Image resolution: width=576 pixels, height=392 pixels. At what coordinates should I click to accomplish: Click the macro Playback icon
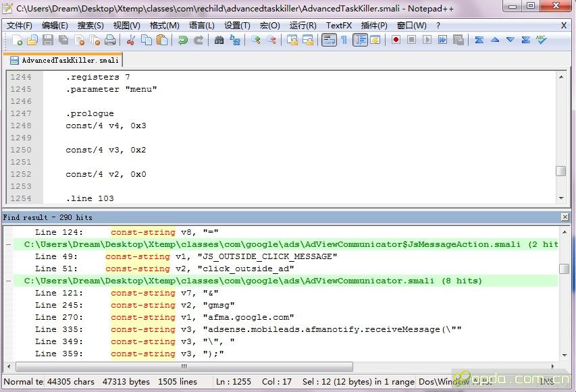click(427, 40)
